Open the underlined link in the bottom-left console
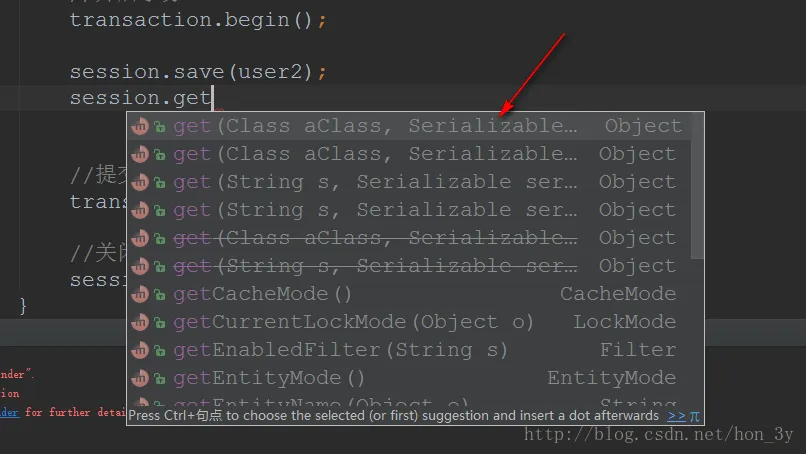This screenshot has width=806, height=454. [x=9, y=412]
